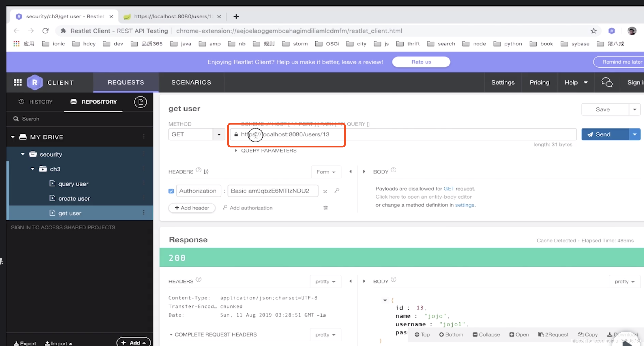
Task: Click the key icon next to Authorization value
Action: coord(337,191)
